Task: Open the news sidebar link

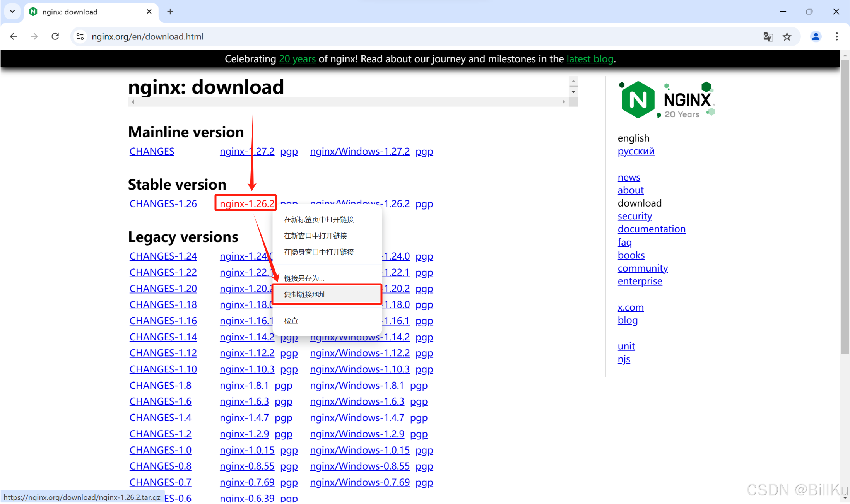Action: point(629,177)
